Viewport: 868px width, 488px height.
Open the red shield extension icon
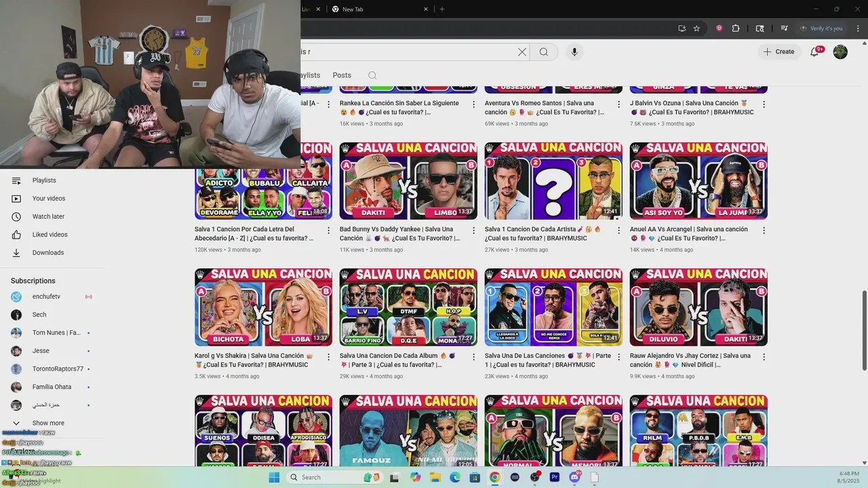[x=719, y=28]
